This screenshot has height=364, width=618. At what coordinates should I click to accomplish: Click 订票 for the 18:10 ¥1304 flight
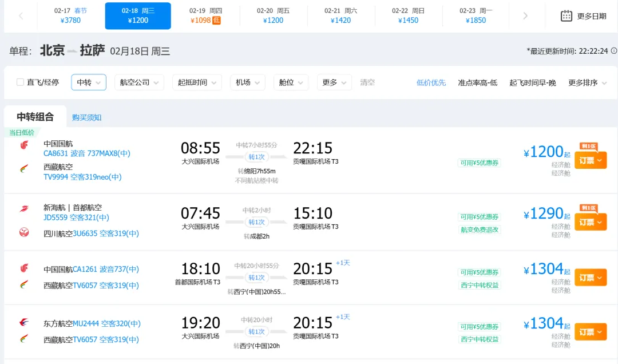[x=591, y=278]
